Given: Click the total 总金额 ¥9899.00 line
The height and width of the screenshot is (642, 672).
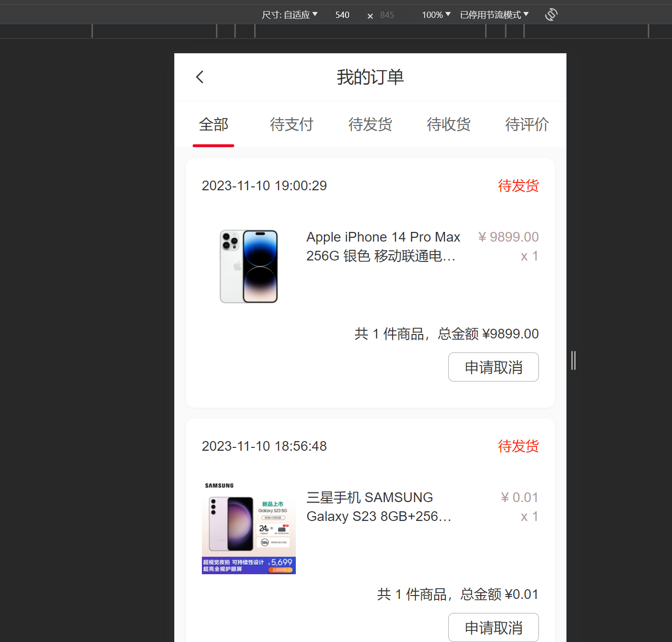Looking at the screenshot, I should (x=446, y=334).
